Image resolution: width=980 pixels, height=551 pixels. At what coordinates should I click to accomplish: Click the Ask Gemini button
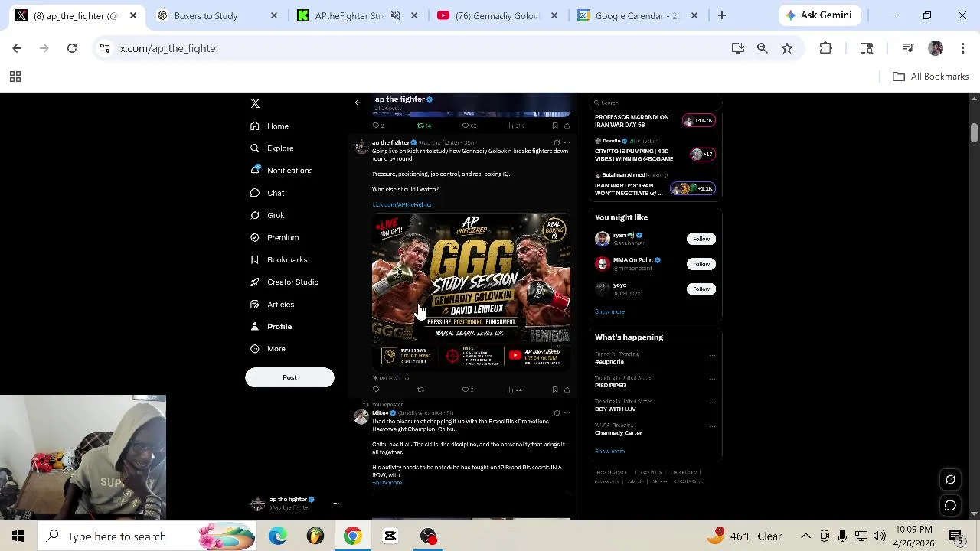tap(819, 15)
